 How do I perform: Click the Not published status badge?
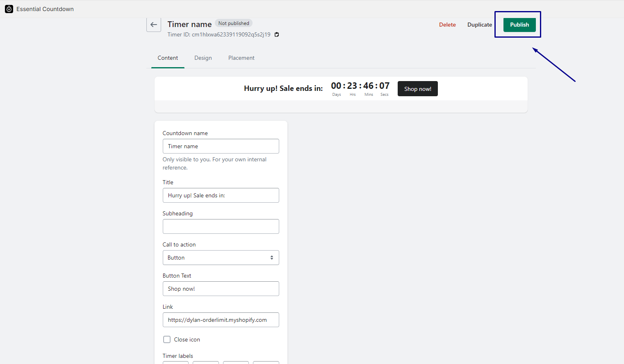click(234, 23)
